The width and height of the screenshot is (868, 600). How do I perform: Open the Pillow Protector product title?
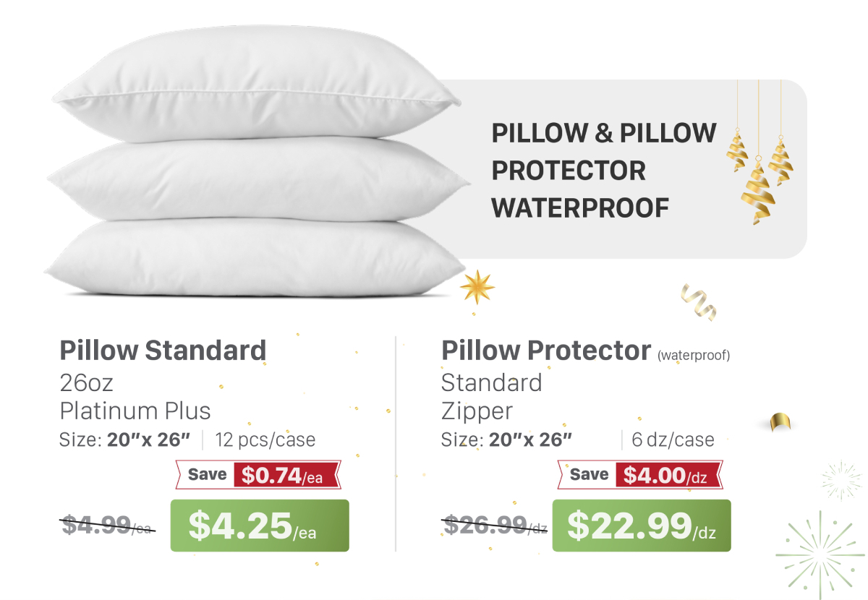(546, 350)
